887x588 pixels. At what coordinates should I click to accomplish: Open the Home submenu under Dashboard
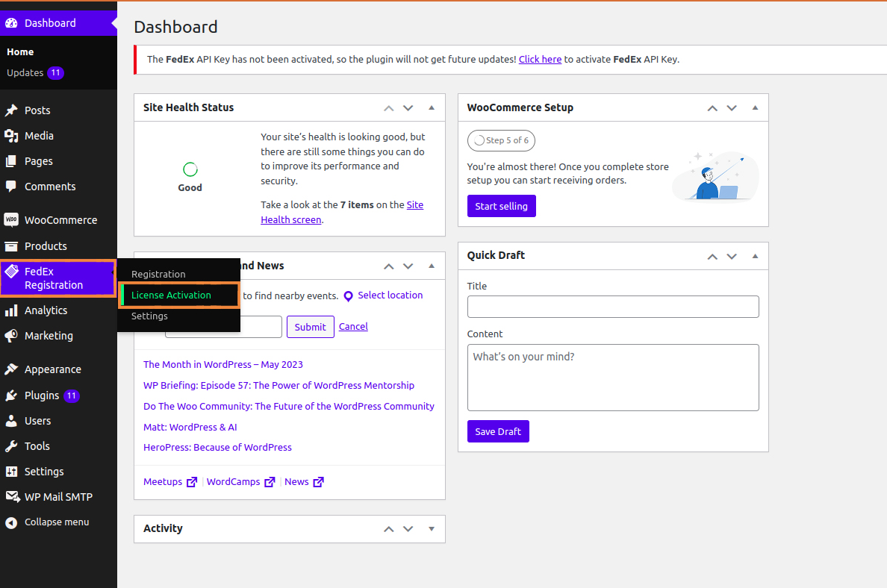(x=20, y=52)
